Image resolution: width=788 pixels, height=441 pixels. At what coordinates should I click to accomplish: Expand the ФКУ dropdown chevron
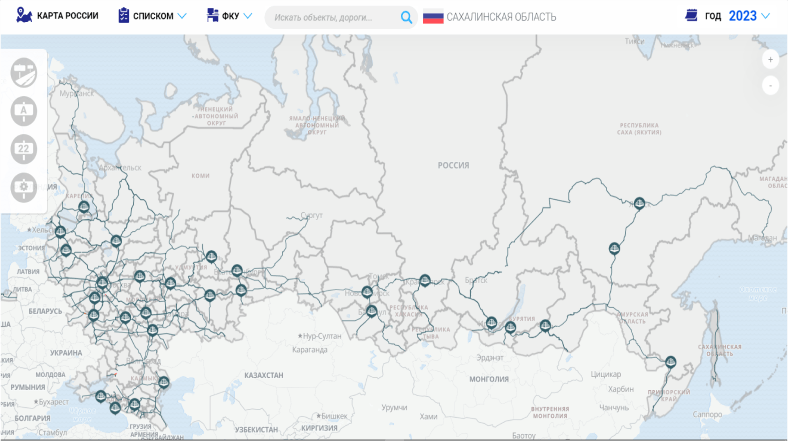247,16
